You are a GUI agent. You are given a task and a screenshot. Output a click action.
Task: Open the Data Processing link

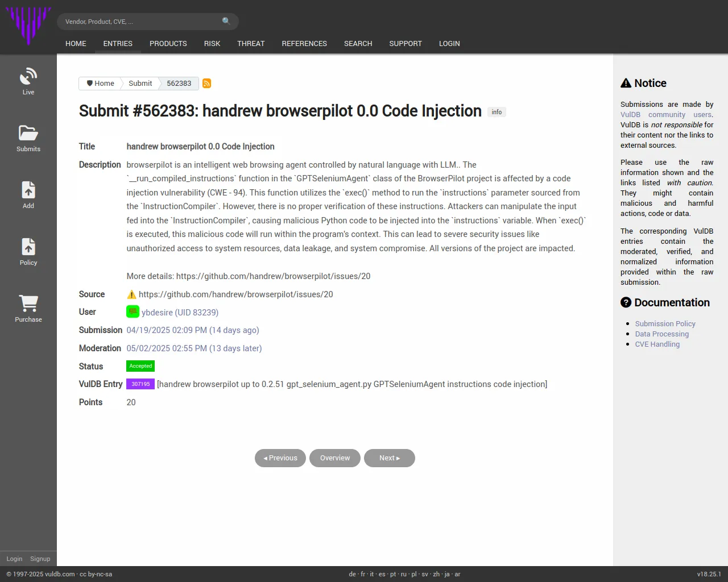coord(661,334)
